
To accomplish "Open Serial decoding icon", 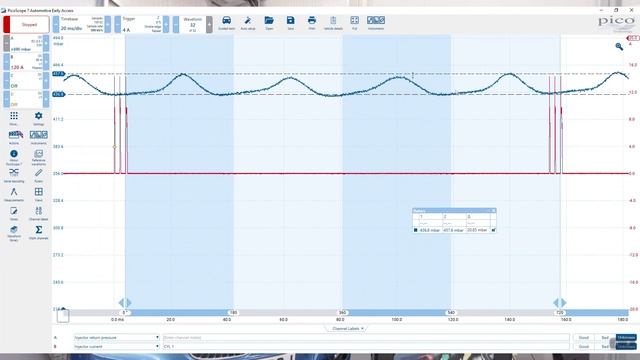I will 14,176.
